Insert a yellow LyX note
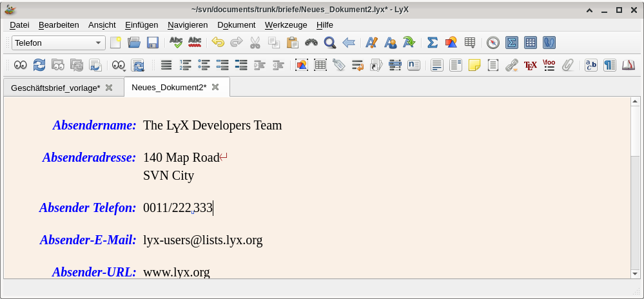 (x=474, y=64)
